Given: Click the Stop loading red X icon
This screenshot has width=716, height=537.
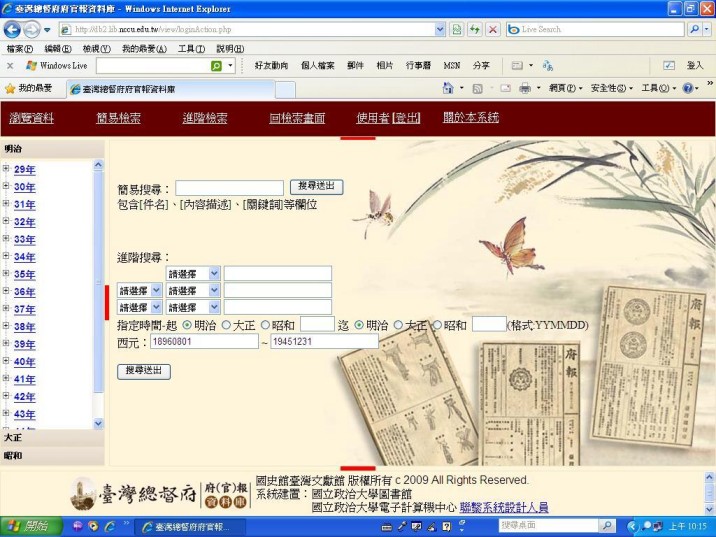Looking at the screenshot, I should click(493, 30).
